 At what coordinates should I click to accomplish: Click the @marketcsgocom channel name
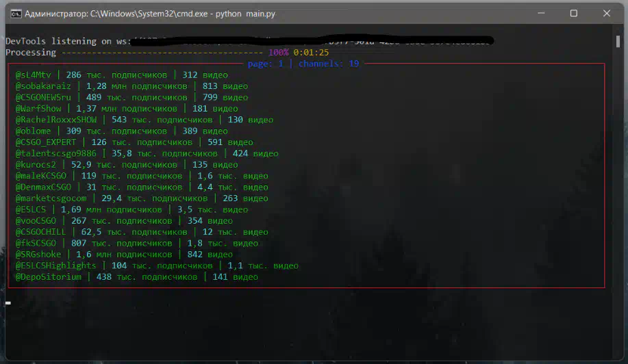[x=51, y=198]
